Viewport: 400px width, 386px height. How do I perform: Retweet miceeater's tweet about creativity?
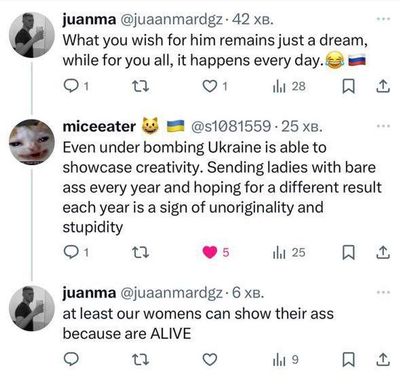click(x=141, y=253)
